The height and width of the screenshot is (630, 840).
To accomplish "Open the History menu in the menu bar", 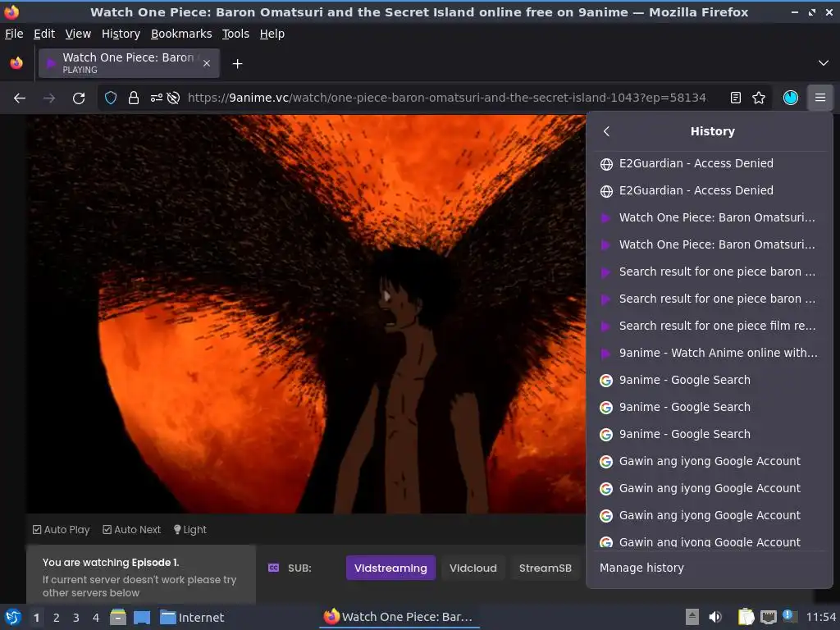I will [x=121, y=34].
